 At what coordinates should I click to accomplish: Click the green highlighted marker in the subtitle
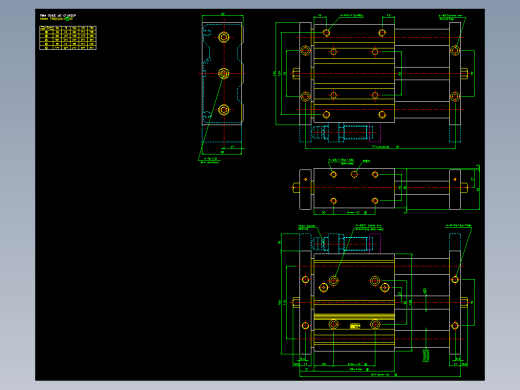coord(68,19)
